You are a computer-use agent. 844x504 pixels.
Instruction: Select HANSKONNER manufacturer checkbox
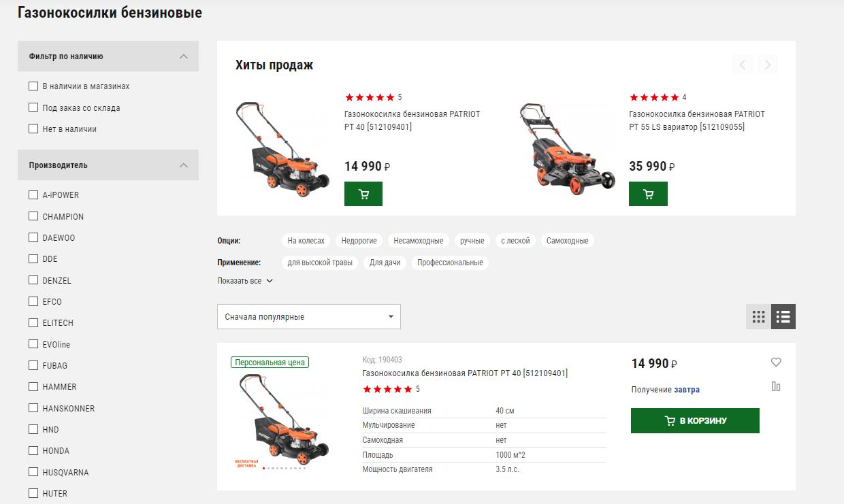[x=33, y=408]
